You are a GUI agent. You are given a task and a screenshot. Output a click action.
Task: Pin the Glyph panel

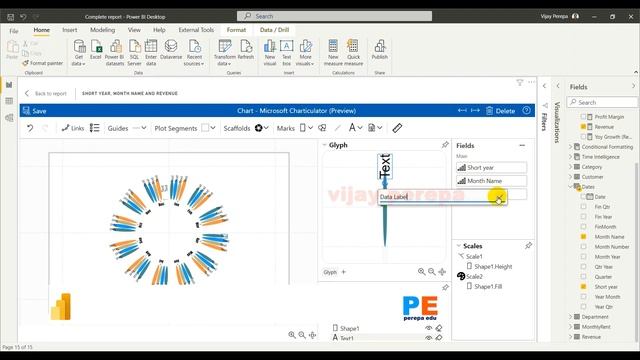[x=445, y=145]
